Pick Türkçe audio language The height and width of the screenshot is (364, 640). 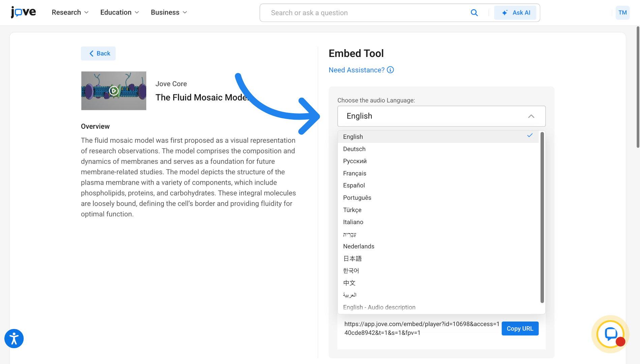pyautogui.click(x=438, y=210)
